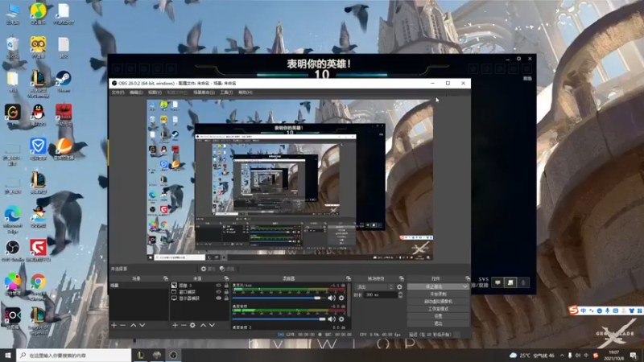
Task: Open Settings from OBS Controls panel
Action: click(x=438, y=316)
